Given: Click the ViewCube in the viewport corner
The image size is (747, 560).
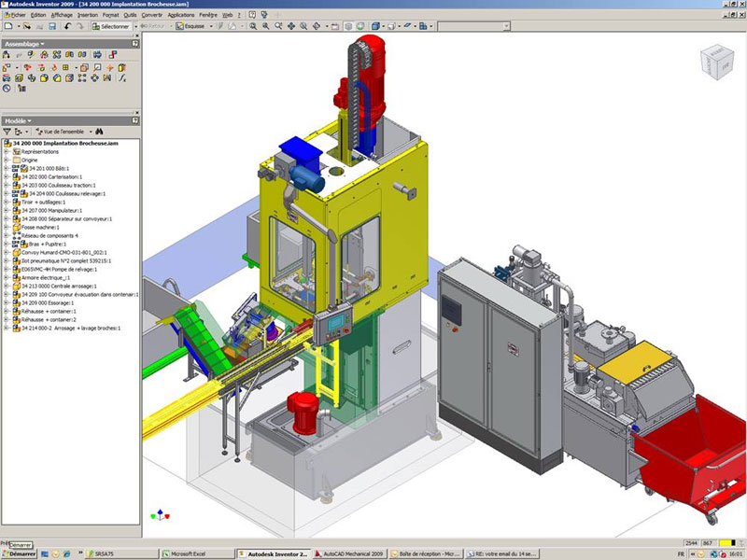Looking at the screenshot, I should 716,63.
